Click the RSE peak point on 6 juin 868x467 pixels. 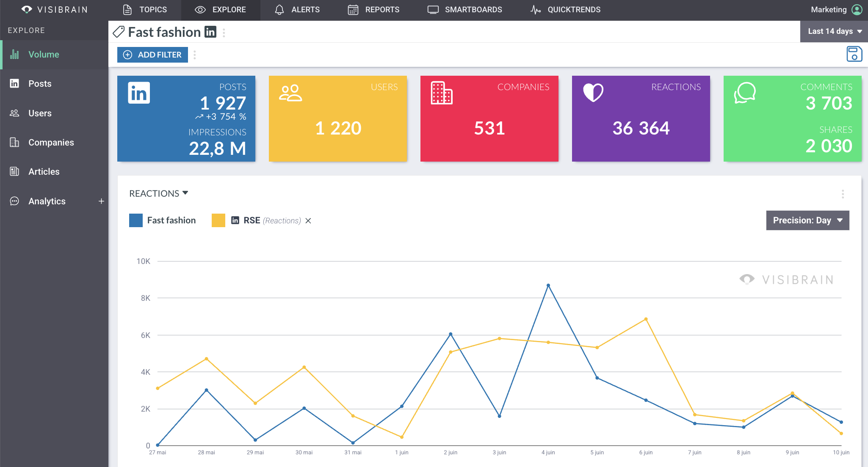646,319
